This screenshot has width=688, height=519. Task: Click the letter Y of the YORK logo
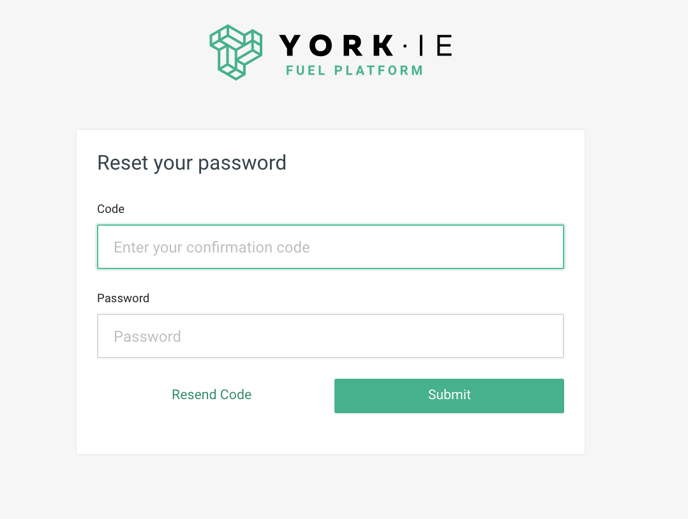pyautogui.click(x=290, y=46)
